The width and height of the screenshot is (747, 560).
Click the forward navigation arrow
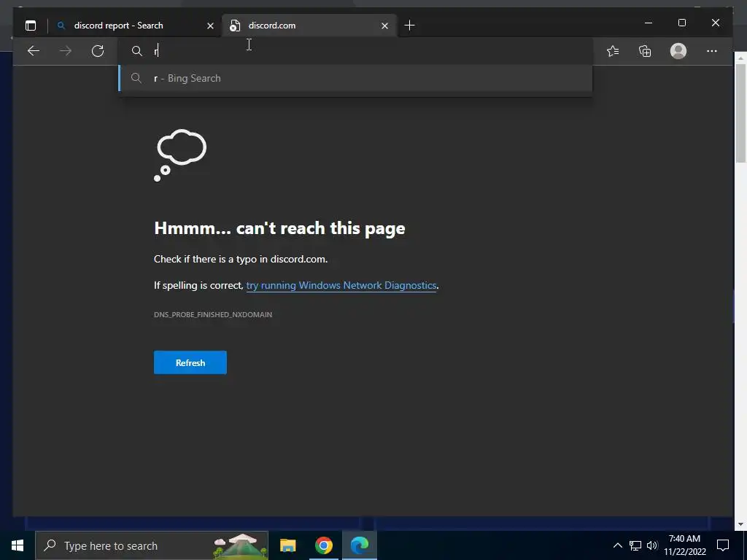(66, 51)
